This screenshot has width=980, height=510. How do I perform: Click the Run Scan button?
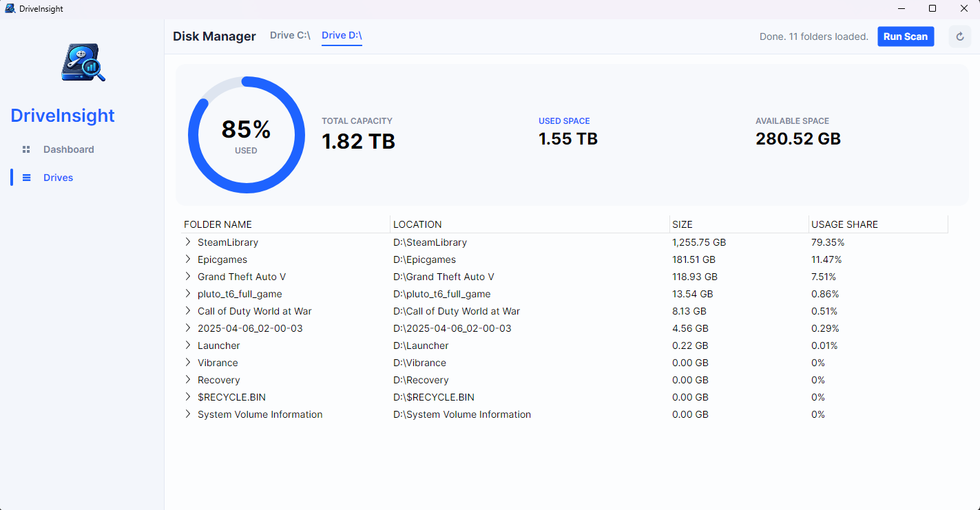[906, 36]
